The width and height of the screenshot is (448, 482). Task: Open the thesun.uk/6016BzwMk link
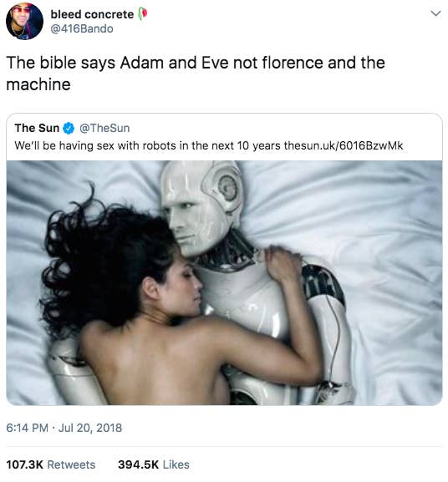pos(344,145)
